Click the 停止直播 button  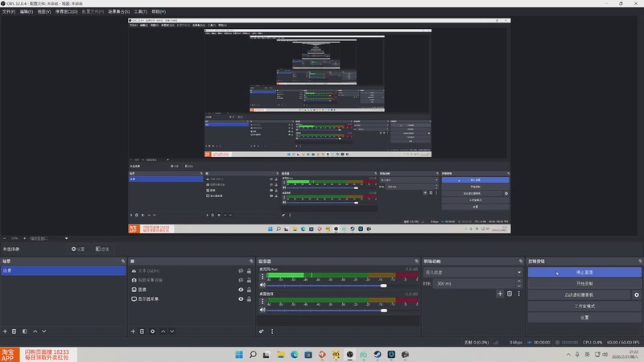click(x=584, y=272)
